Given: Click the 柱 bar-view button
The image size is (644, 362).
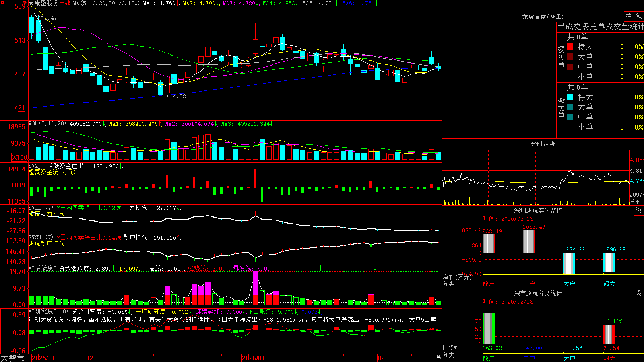Looking at the screenshot, I should pos(629,16).
